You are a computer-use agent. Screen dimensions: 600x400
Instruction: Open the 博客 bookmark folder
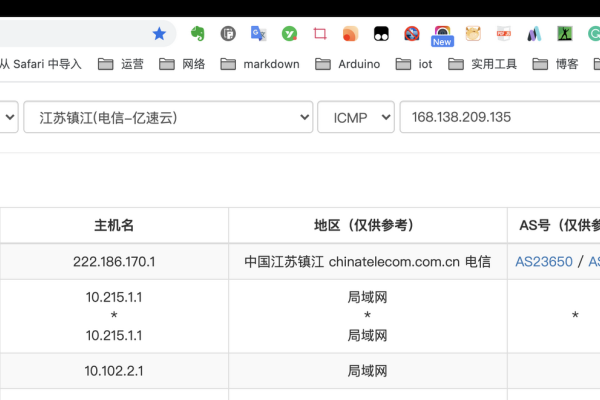555,64
